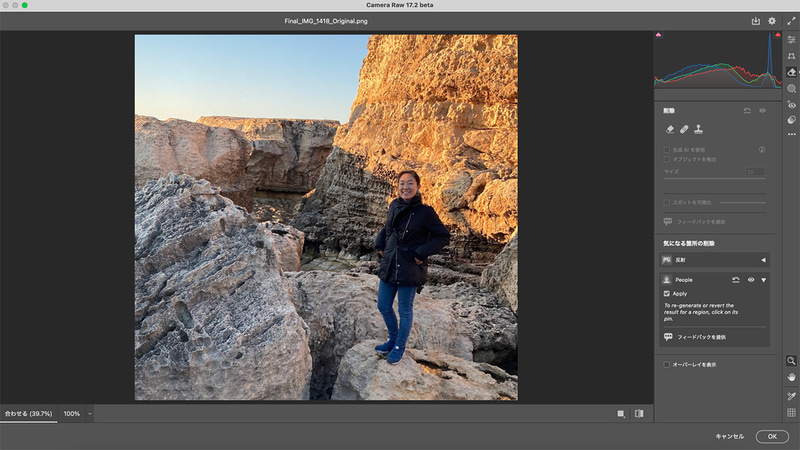Expand the 反射 section arrow
This screenshot has width=800, height=450.
point(762,260)
